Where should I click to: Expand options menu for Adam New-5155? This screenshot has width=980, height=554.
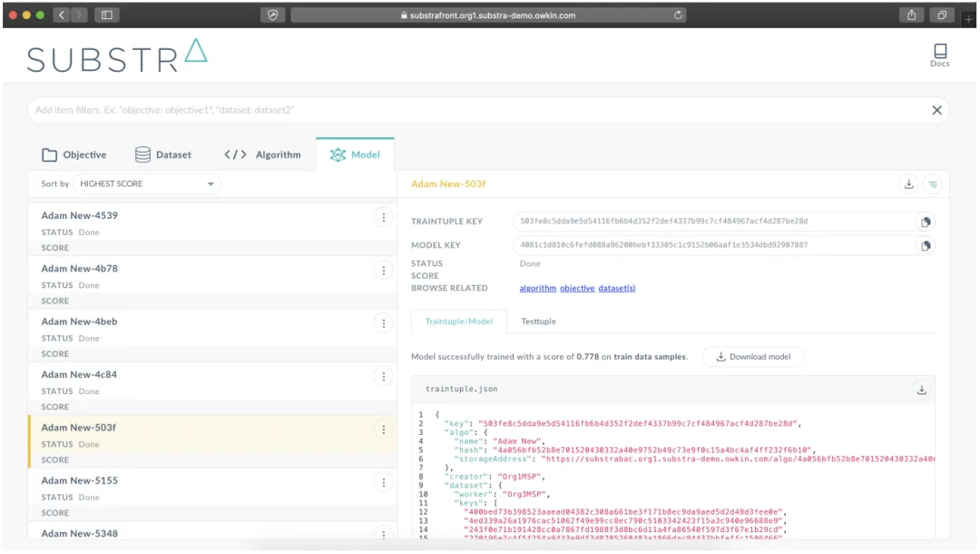[384, 482]
